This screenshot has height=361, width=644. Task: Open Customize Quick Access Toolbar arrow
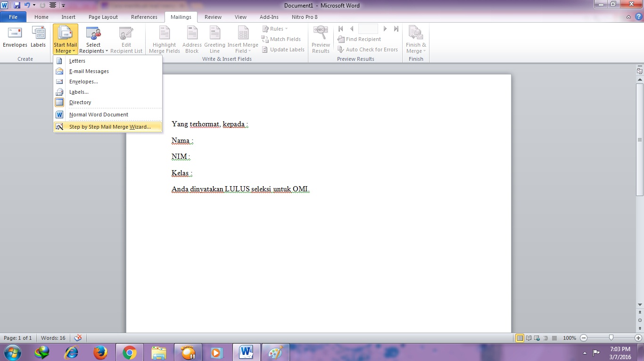tap(64, 6)
